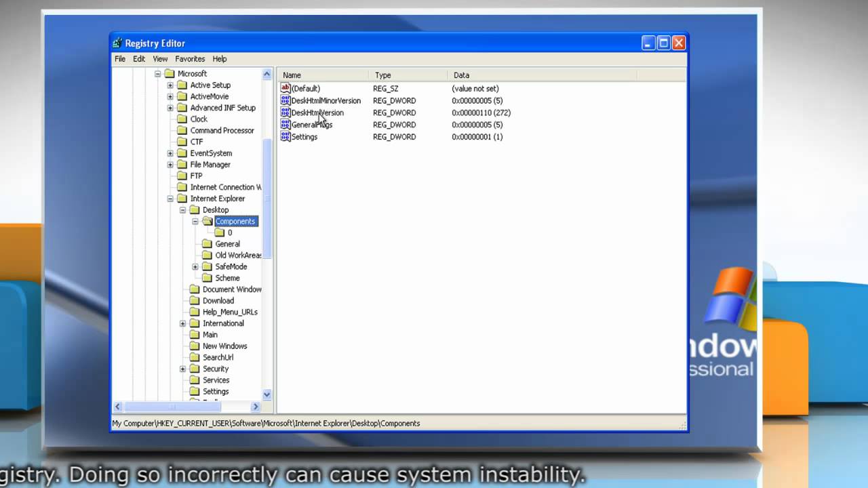
Task: Click the SearchUrl folder icon
Action: coord(195,357)
